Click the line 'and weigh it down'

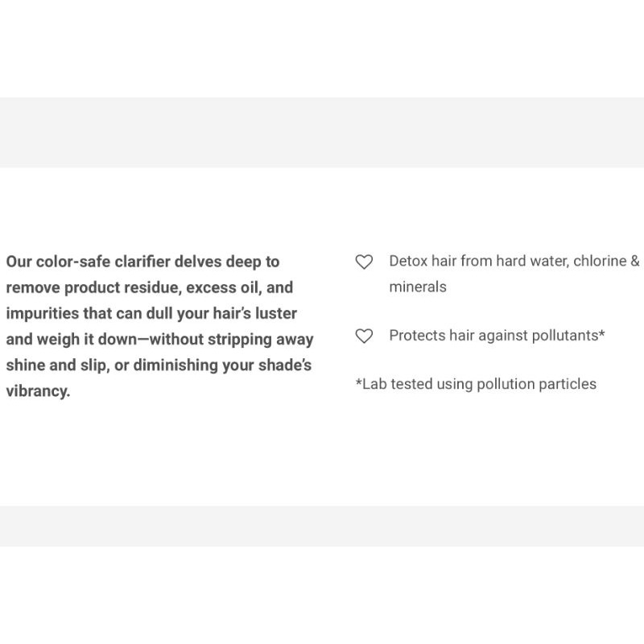[159, 339]
